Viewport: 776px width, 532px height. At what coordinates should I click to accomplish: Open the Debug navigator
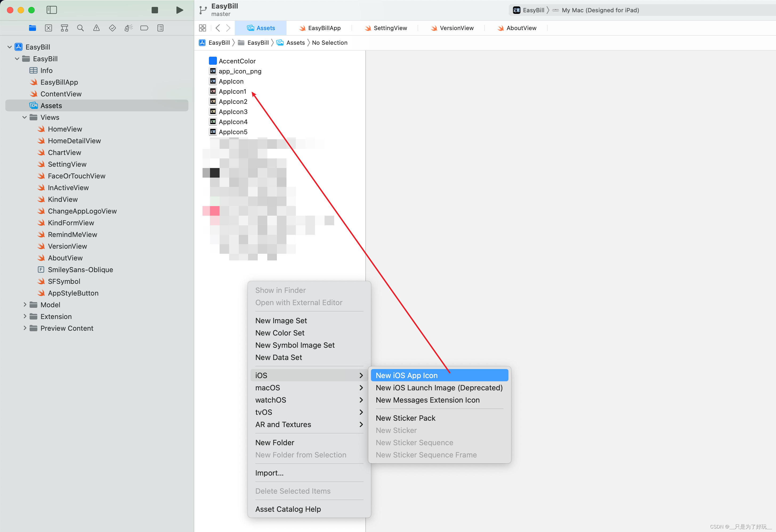tap(128, 28)
